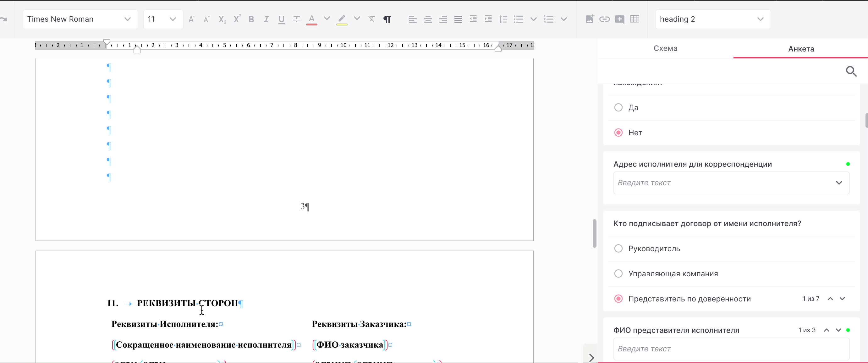The image size is (868, 363).
Task: Expand Адрес исполнителя для корреспонденции dropdown
Action: [x=839, y=183]
